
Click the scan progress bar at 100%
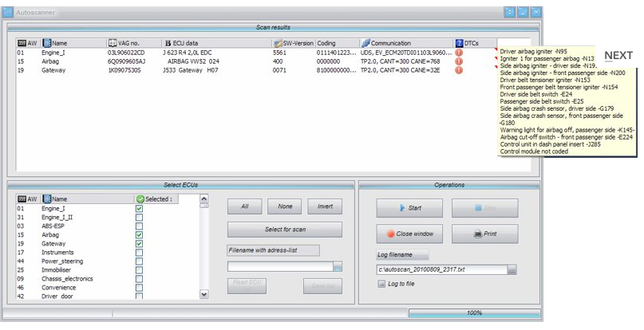pos(474,313)
